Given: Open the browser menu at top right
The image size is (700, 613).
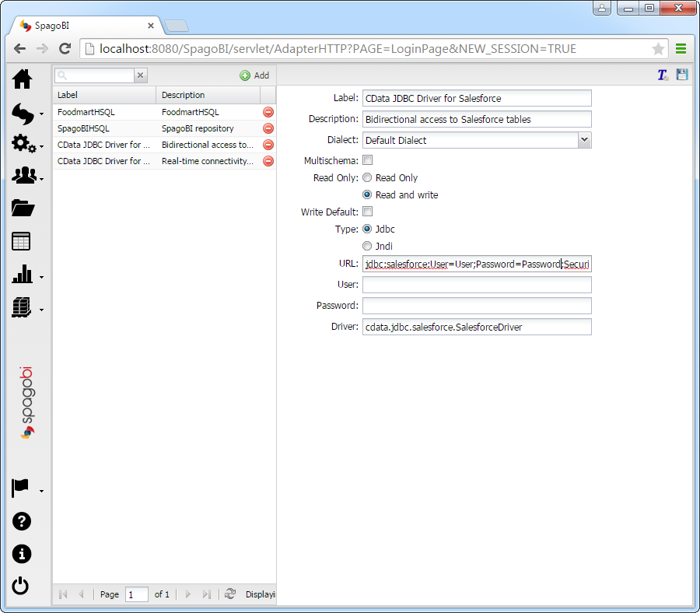Looking at the screenshot, I should 681,48.
